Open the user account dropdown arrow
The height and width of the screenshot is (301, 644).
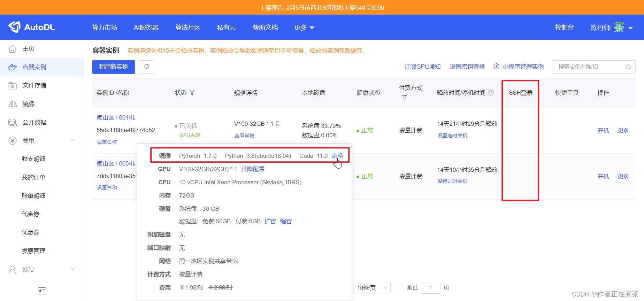coord(630,28)
